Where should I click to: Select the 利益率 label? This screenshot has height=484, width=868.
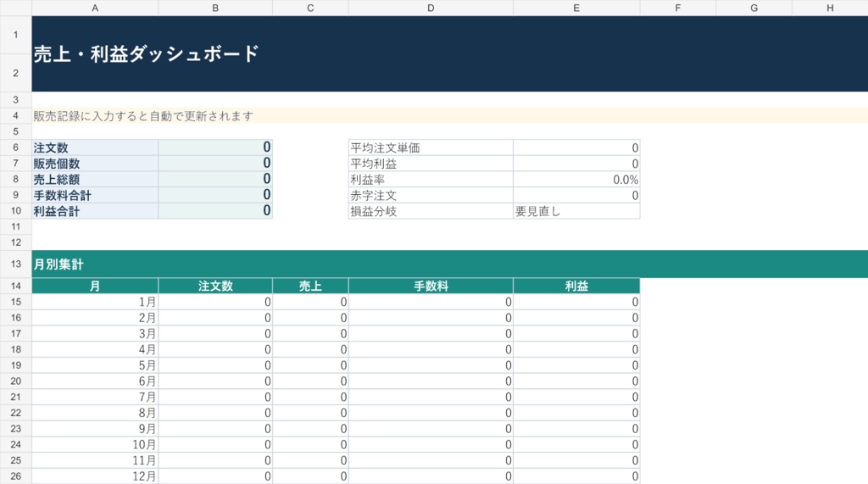(x=431, y=180)
